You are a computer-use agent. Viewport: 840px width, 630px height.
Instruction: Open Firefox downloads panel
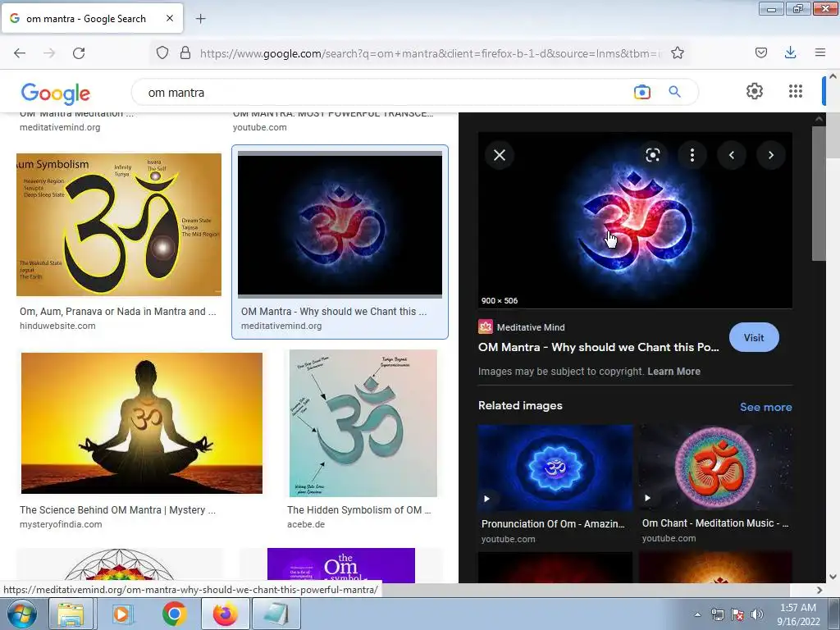pos(790,52)
